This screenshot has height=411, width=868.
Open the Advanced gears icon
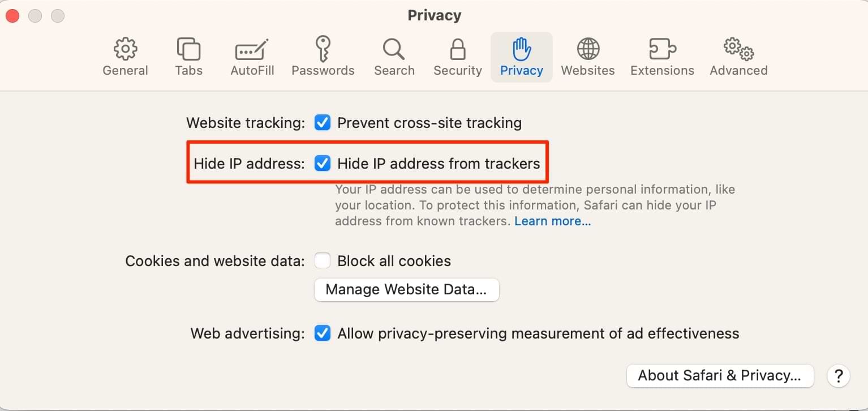pos(738,50)
